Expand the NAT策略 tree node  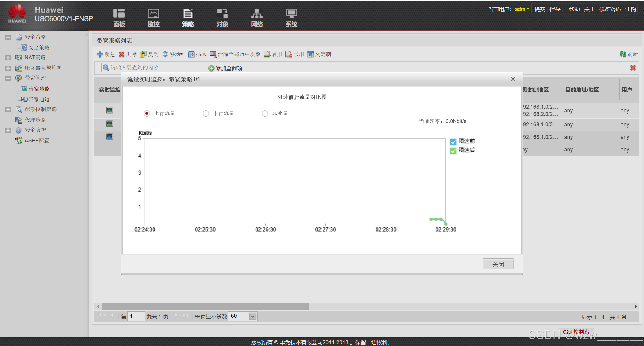pos(8,58)
